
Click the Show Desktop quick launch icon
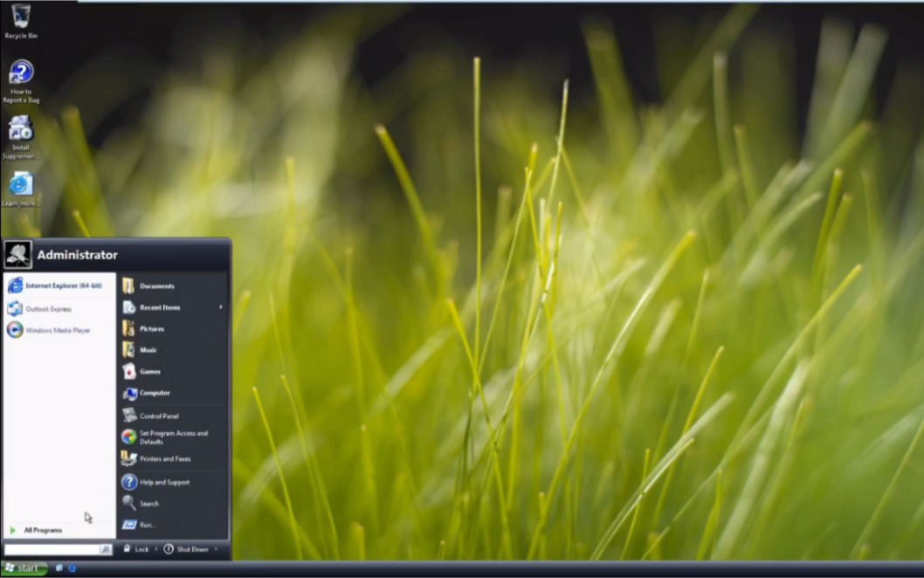click(59, 568)
